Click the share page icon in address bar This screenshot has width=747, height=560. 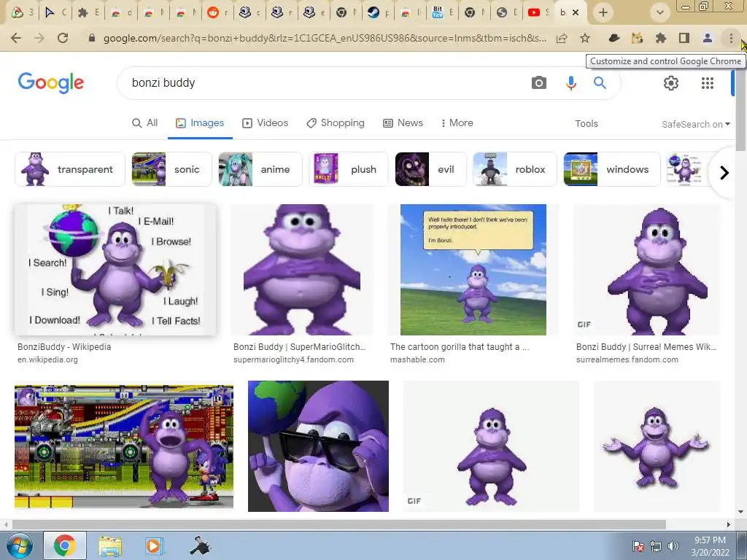tap(562, 38)
